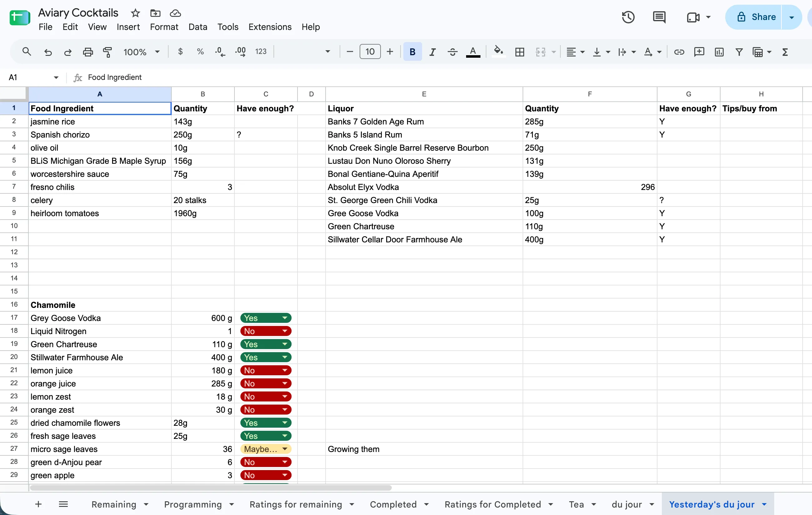Screen dimensions: 812x515
Task: Click the insert comment icon
Action: (x=699, y=52)
